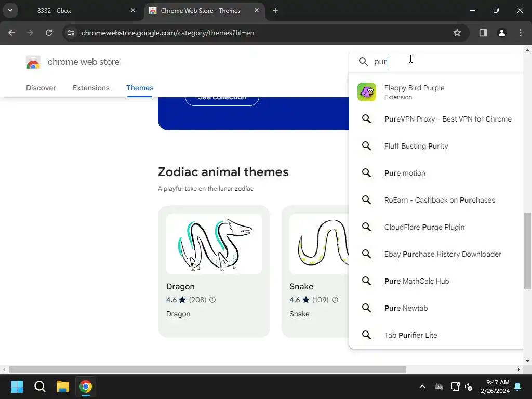Choose CloudFlare Purge Plugin suggestion
This screenshot has width=532, height=399.
pyautogui.click(x=436, y=227)
